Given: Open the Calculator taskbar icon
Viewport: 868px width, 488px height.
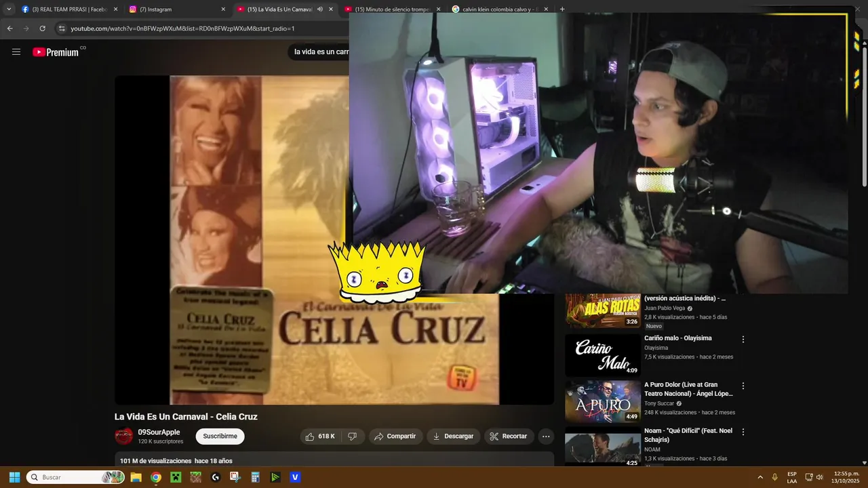Looking at the screenshot, I should tap(255, 477).
